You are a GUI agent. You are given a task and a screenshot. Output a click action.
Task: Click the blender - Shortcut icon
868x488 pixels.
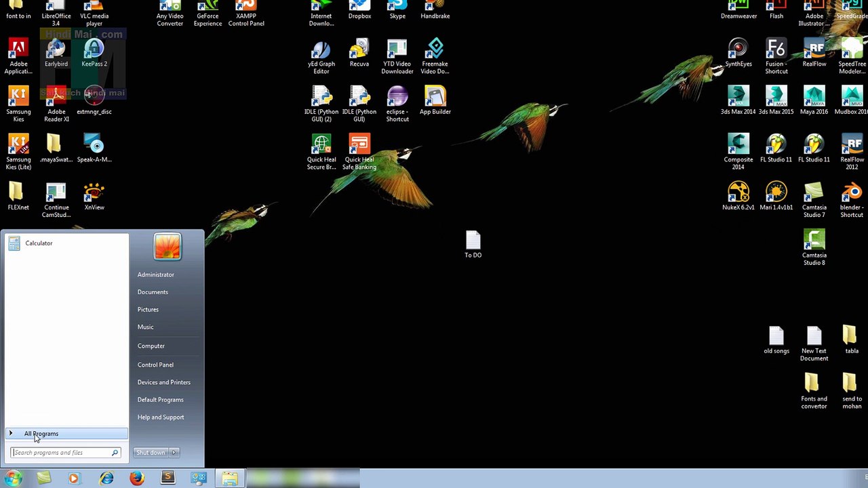click(x=852, y=200)
